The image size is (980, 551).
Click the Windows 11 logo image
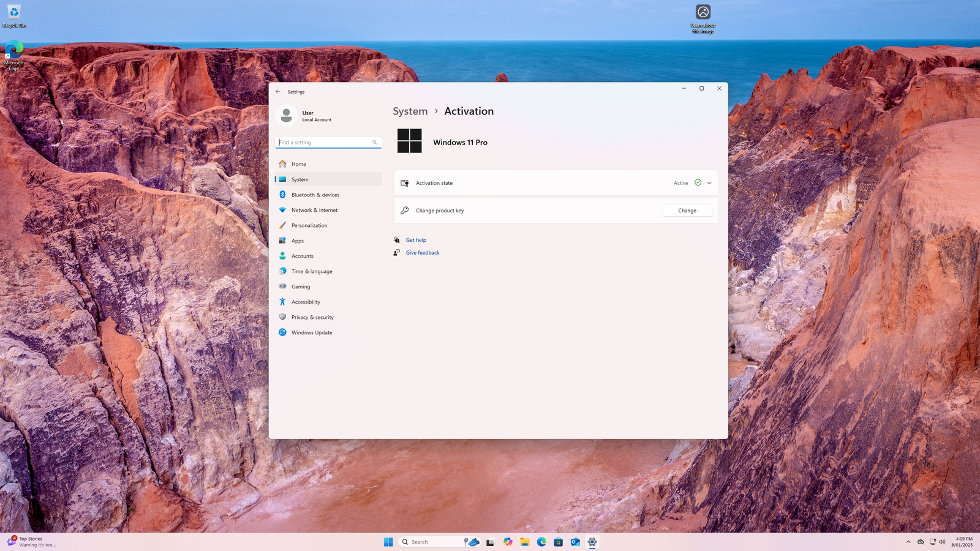point(409,141)
